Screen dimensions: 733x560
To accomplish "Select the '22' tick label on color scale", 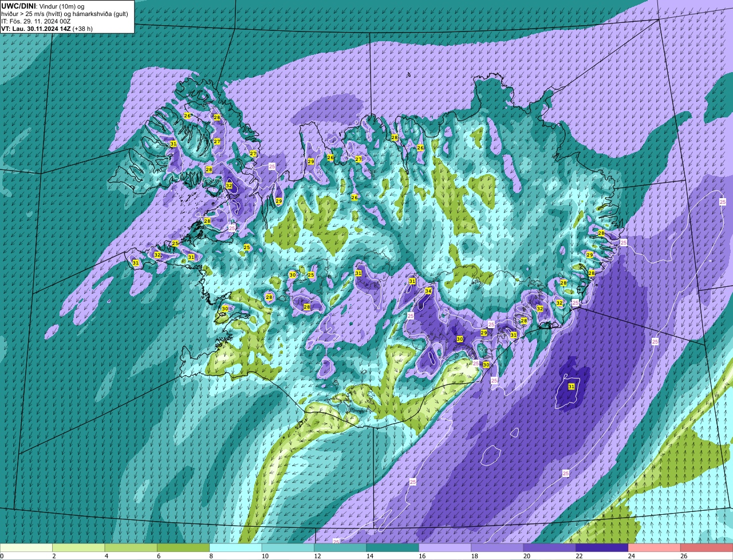I will (578, 556).
